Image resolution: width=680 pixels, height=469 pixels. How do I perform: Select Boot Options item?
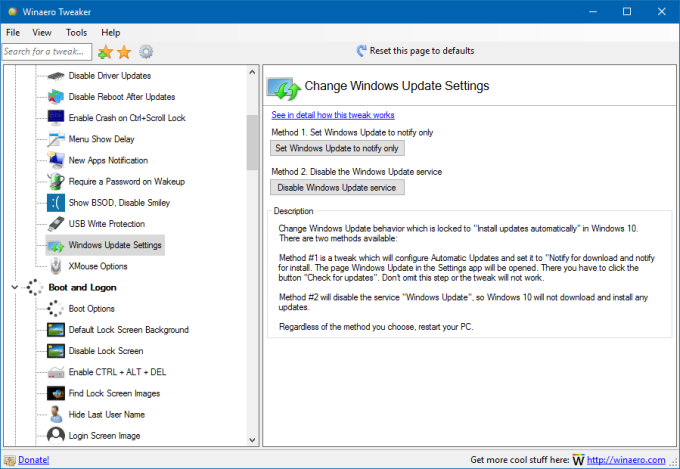click(92, 309)
